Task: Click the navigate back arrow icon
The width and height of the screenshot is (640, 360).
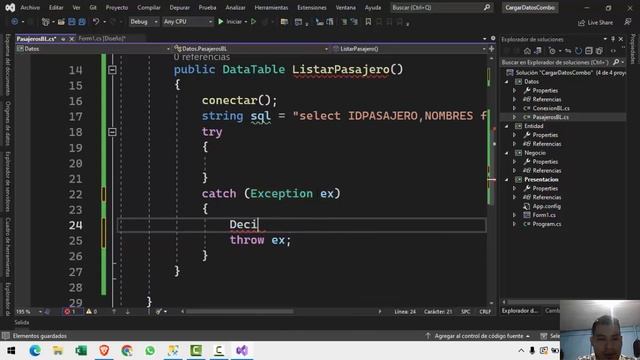Action: [15, 22]
